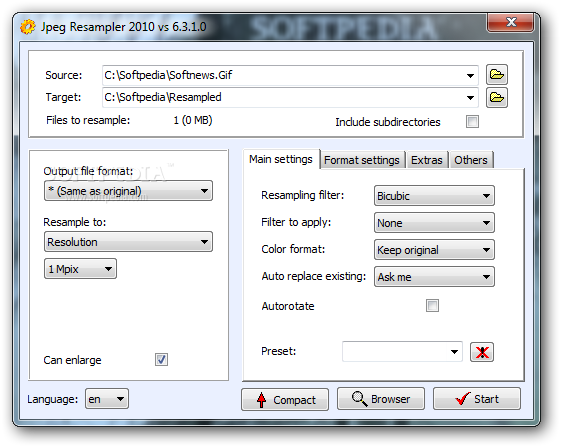This screenshot has height=447, width=561.
Task: Enable Include subdirectories checkbox
Action: [472, 122]
